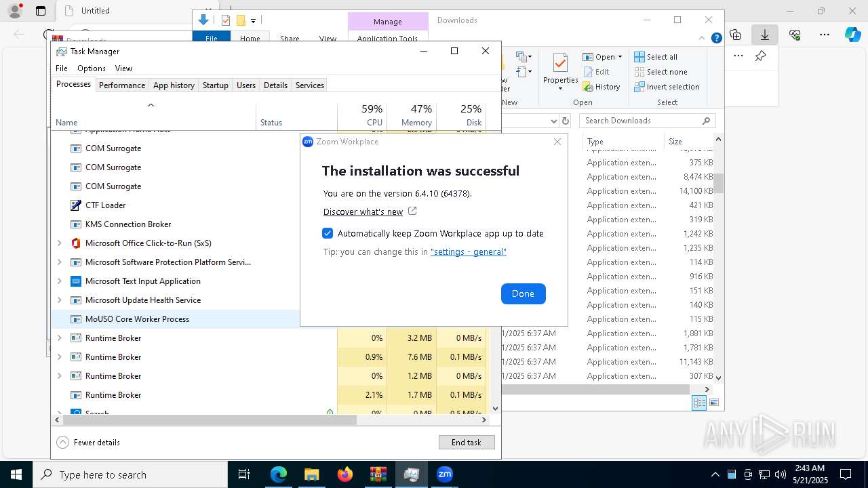The width and height of the screenshot is (868, 488).
Task: Expand Microsoft Update Health Service process
Action: [60, 300]
